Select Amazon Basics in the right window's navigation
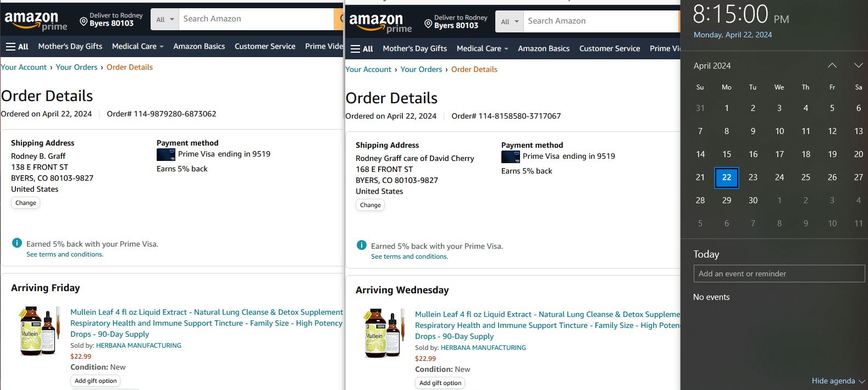 [x=543, y=48]
